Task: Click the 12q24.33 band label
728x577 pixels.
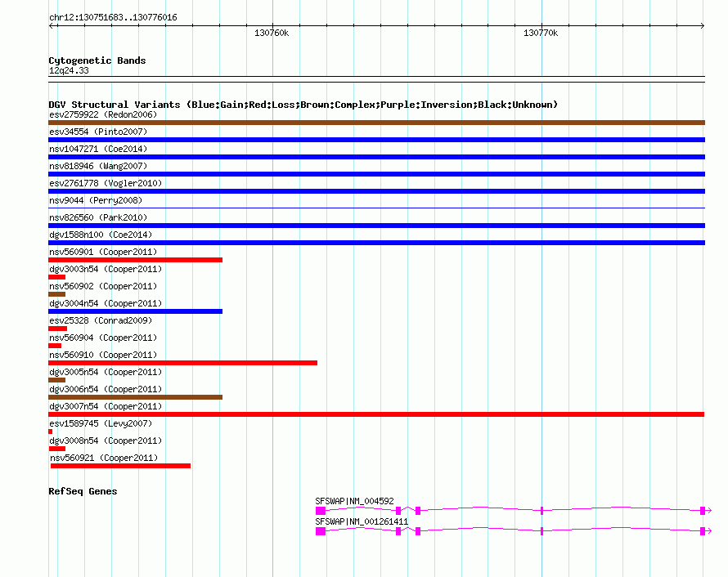Action: [69, 70]
